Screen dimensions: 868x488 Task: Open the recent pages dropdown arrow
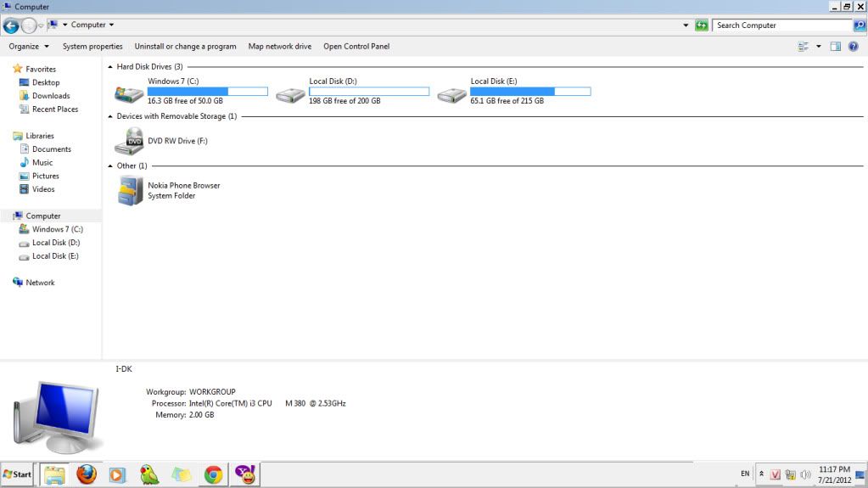click(41, 25)
